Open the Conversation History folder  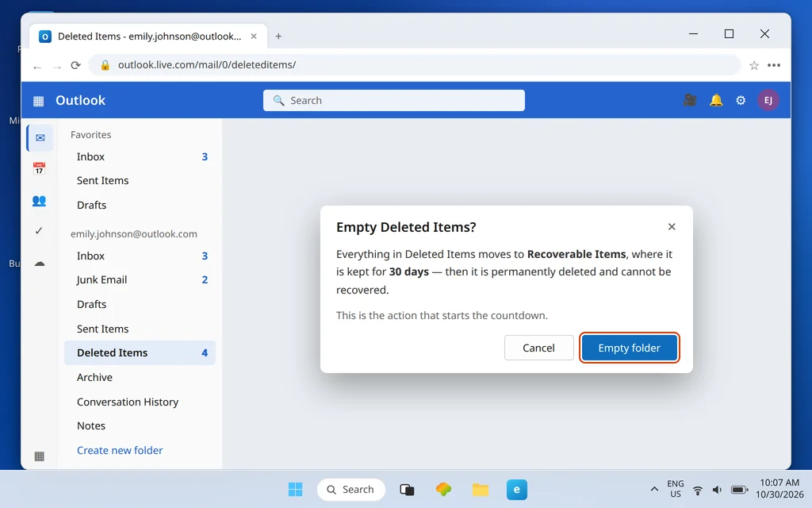coord(140,402)
